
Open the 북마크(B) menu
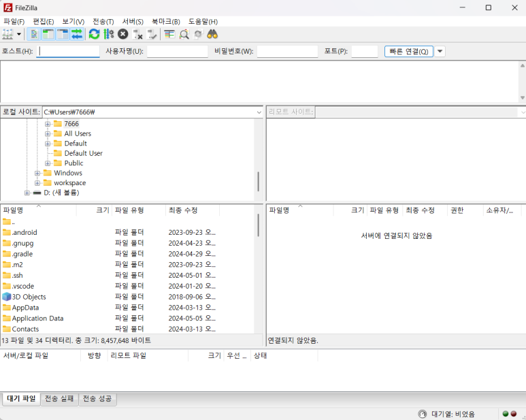(166, 22)
